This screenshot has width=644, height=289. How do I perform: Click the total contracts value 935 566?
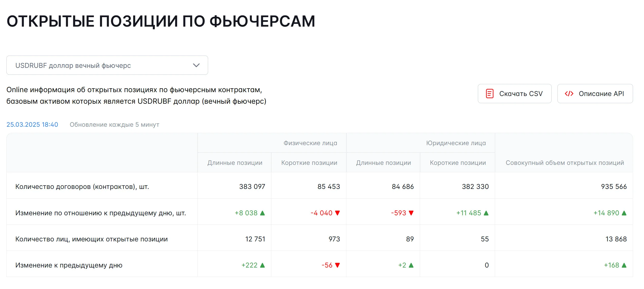[x=614, y=187]
